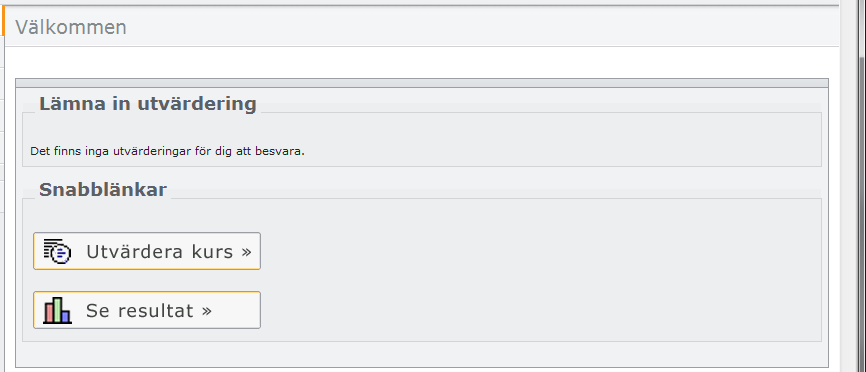Click the grey title strip atop the panel
This screenshot has width=866, height=372.
tap(422, 83)
